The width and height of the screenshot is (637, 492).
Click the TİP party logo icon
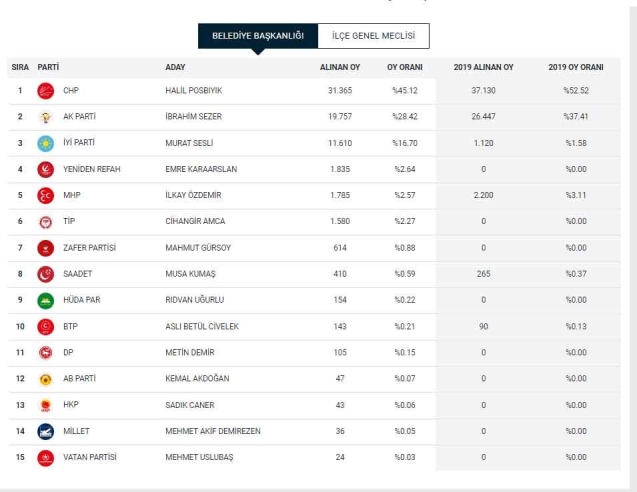tap(45, 222)
